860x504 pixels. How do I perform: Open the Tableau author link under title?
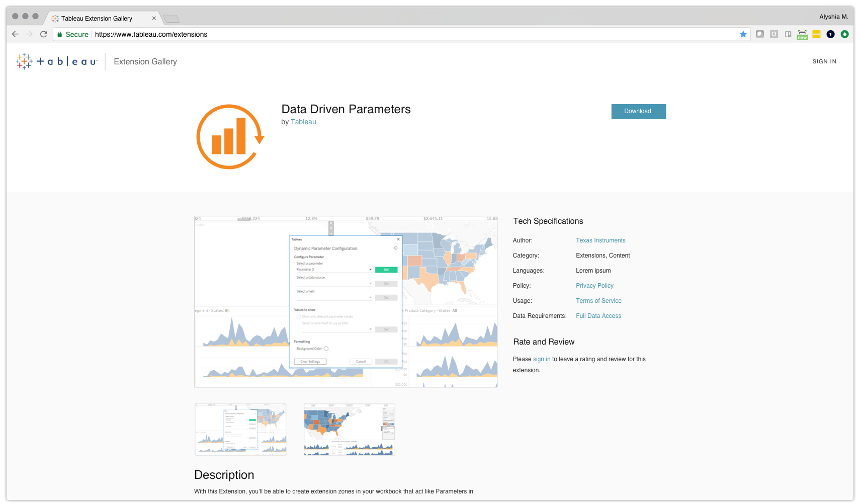303,122
